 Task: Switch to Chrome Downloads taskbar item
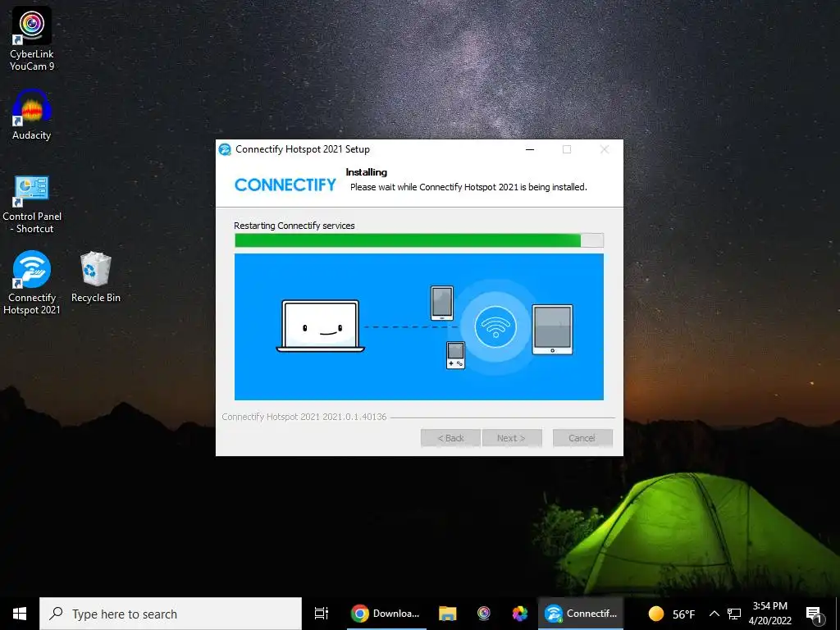(386, 614)
